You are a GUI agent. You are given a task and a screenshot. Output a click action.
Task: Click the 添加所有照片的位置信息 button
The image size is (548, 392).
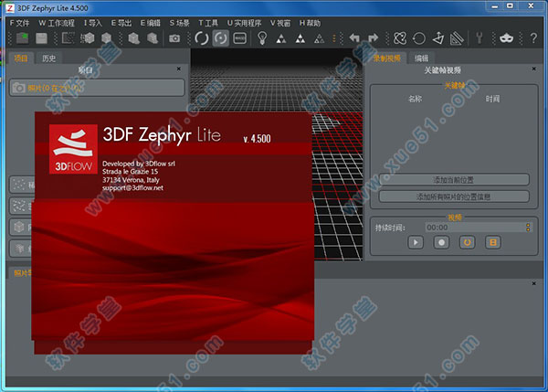[454, 196]
